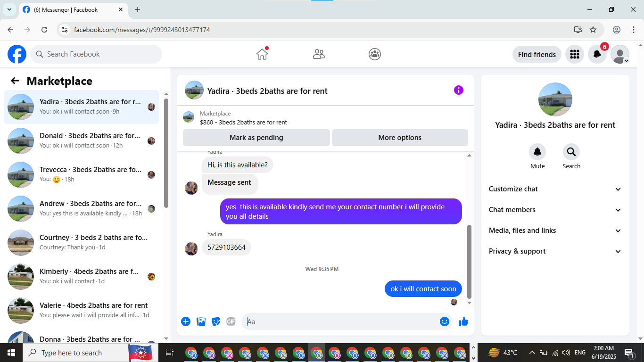Open Kimberly's conversation in the list

[x=82, y=277]
